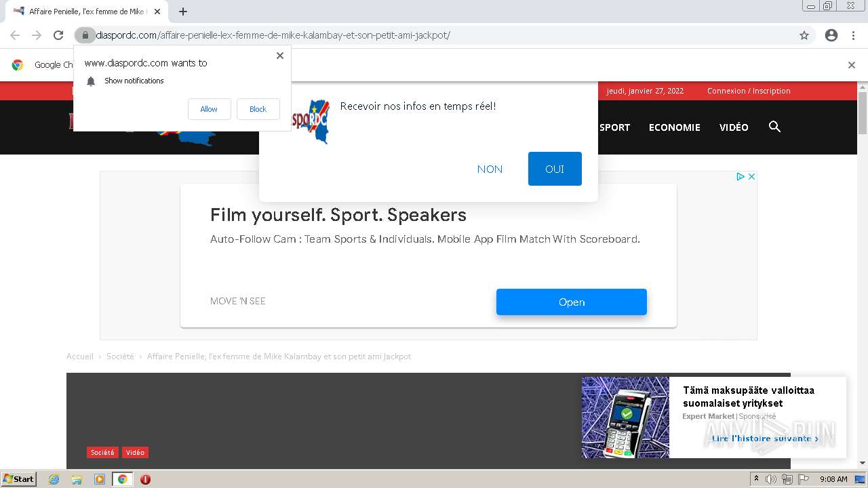The width and height of the screenshot is (868, 488).
Task: Open the sponsored headline Tämä maksupääte valloittaa
Action: pyautogui.click(x=749, y=396)
